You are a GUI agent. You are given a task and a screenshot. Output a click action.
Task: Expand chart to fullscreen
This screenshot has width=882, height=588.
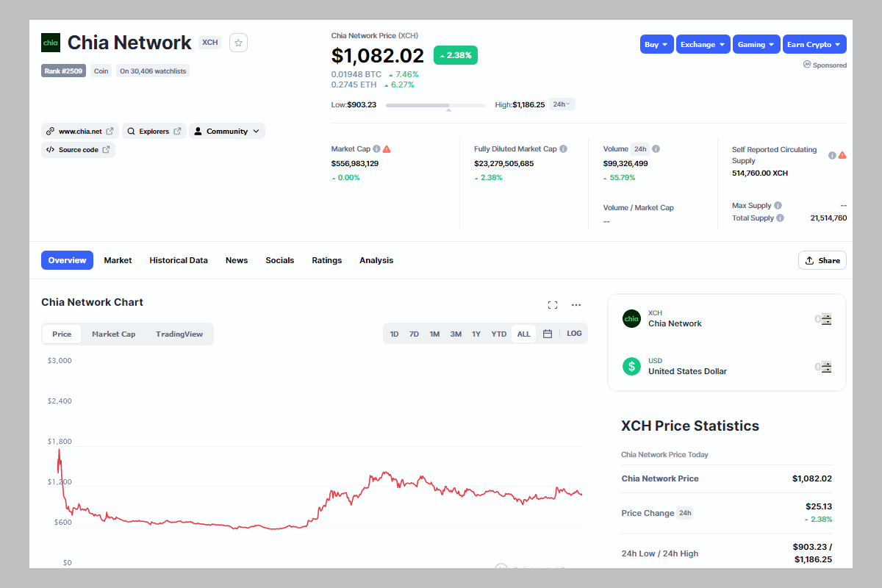point(553,305)
